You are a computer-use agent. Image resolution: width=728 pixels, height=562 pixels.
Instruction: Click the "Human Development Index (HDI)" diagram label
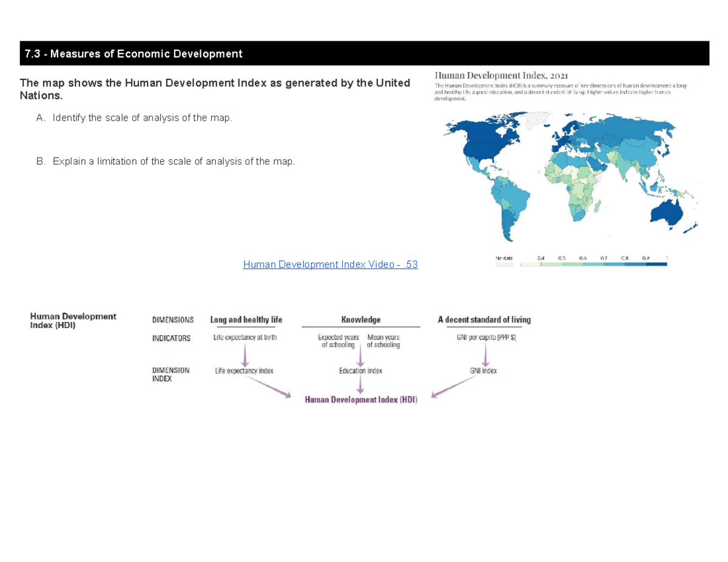(73, 321)
